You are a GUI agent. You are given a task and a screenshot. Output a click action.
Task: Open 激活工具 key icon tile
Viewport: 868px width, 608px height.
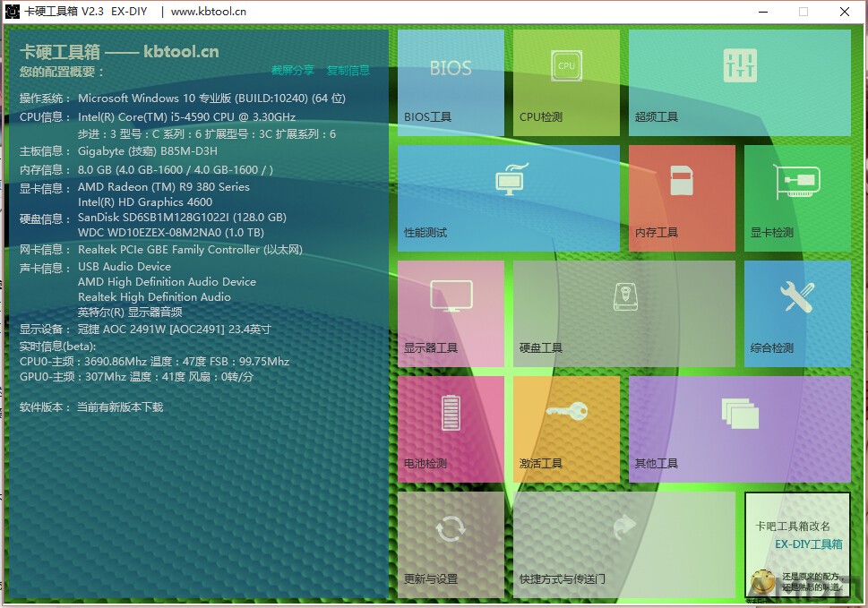tap(566, 429)
